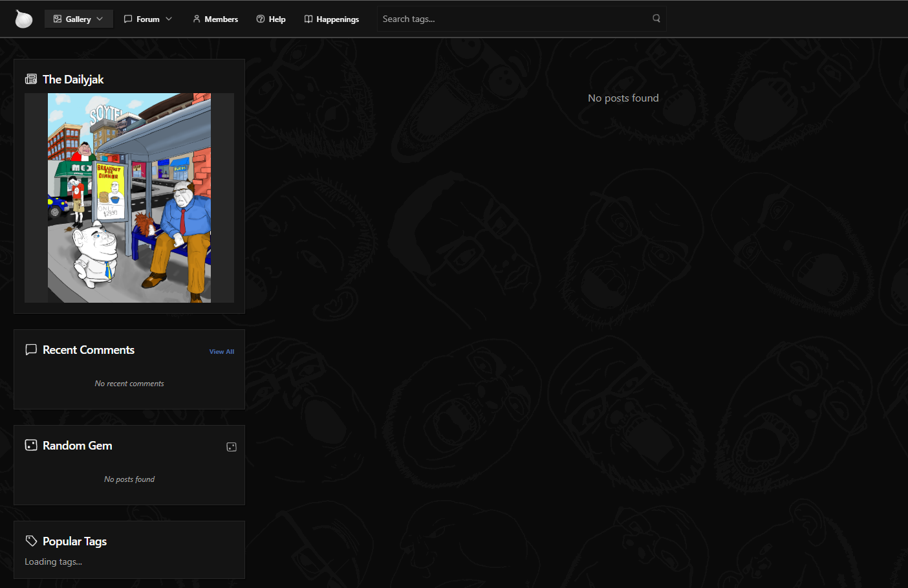The width and height of the screenshot is (908, 588).
Task: Click the onion site logo
Action: (x=23, y=19)
